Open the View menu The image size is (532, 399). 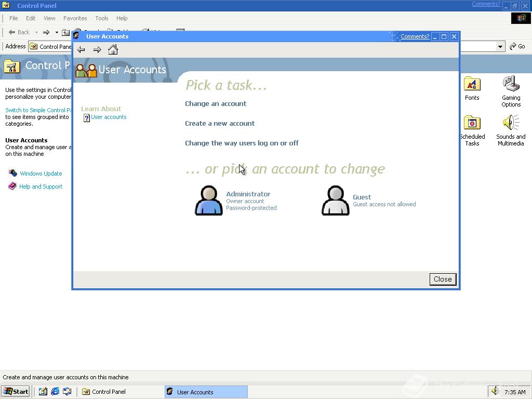49,18
